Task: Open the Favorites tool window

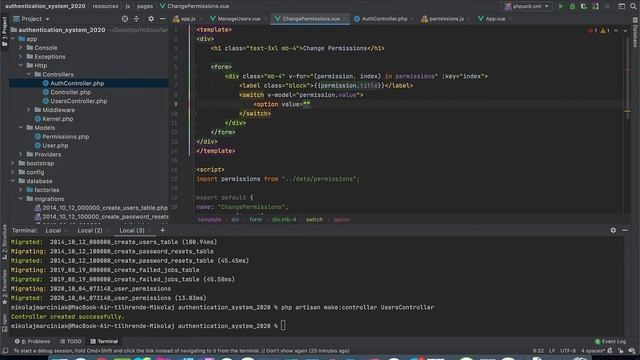Action: coord(4,287)
